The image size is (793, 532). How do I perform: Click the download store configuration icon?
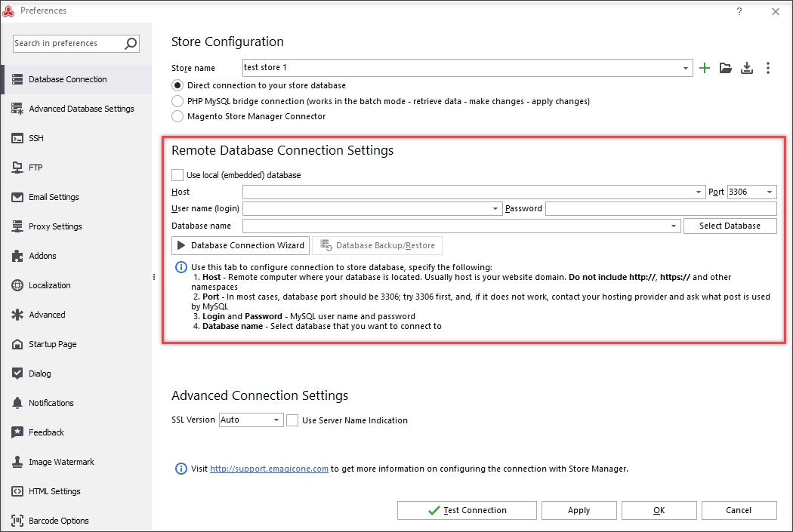coord(747,68)
